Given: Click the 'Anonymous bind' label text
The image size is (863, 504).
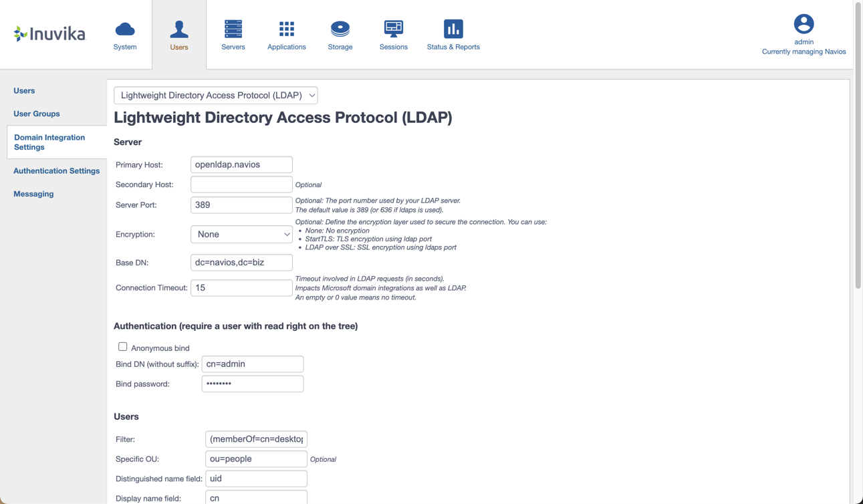Looking at the screenshot, I should (160, 348).
